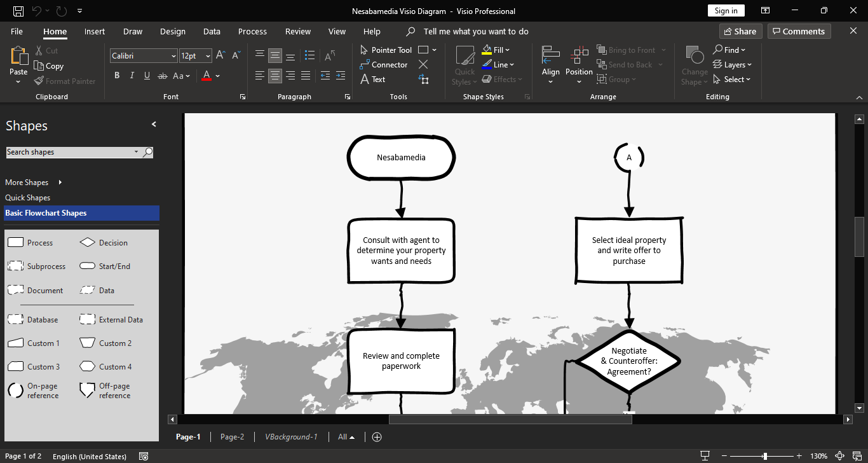Viewport: 868px width, 463px height.
Task: Click the Text tool icon
Action: pos(365,79)
